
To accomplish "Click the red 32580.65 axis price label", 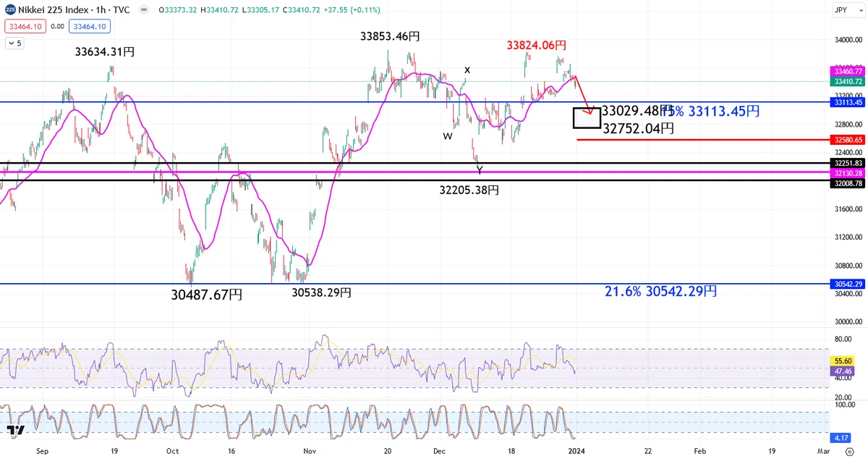I will coord(848,140).
